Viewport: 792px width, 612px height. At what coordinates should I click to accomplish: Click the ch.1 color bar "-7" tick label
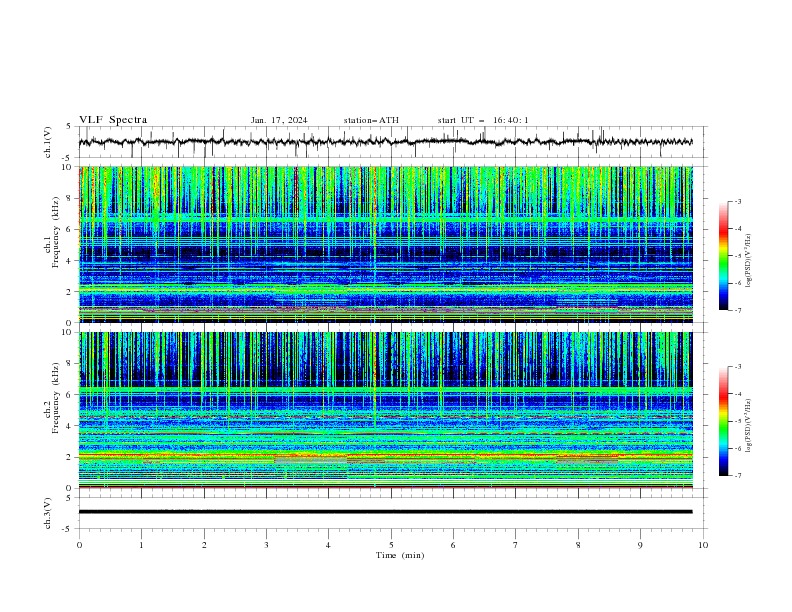point(738,311)
